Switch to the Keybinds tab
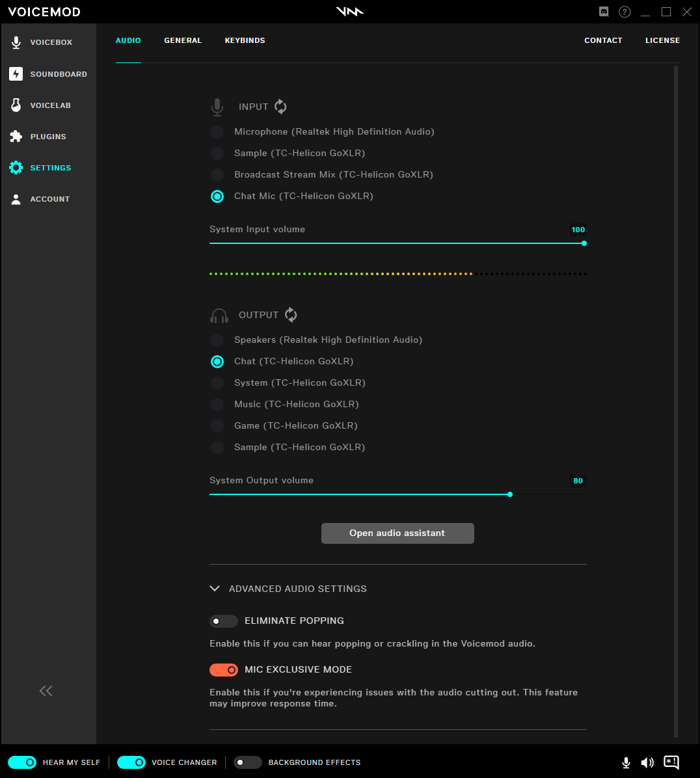The height and width of the screenshot is (778, 700). pos(245,41)
